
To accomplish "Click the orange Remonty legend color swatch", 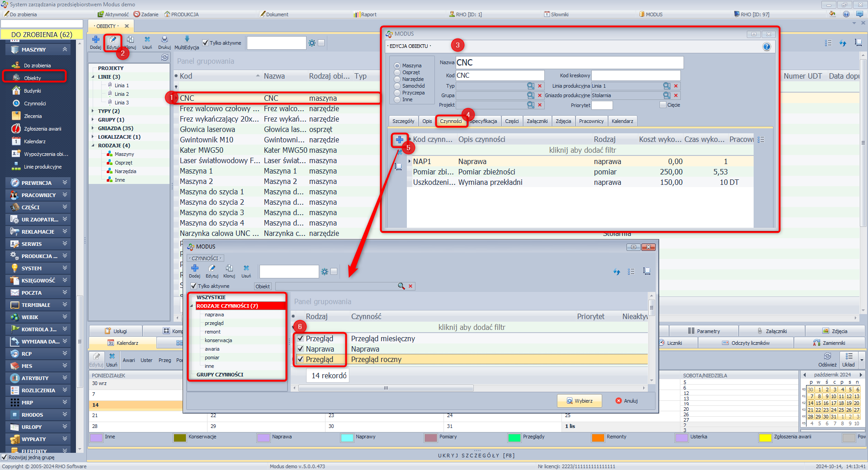I will coord(598,437).
